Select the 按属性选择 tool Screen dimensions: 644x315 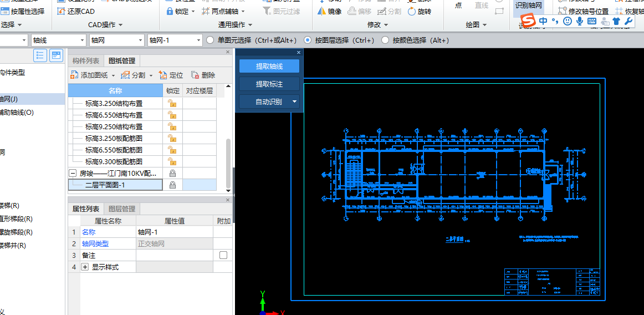tap(22, 12)
